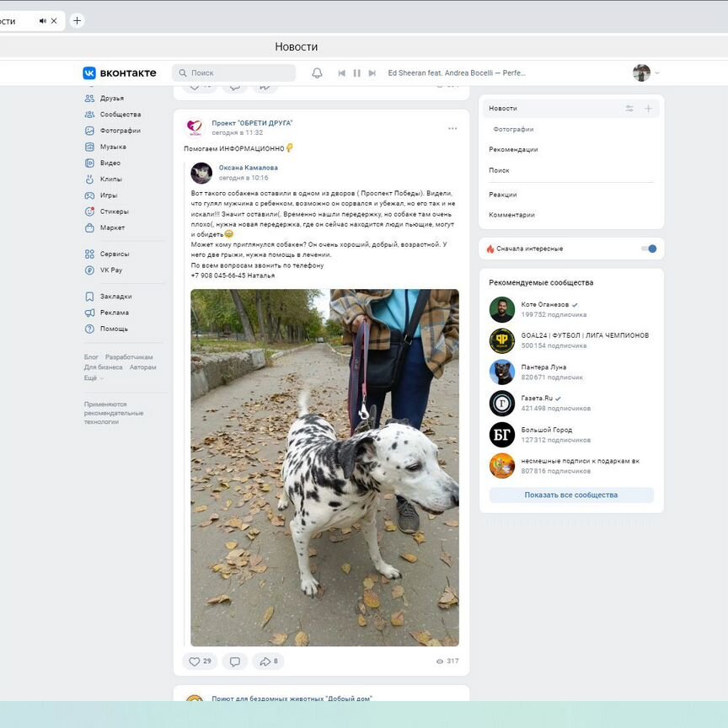Open Оксана Камалова's profile link

tap(248, 168)
